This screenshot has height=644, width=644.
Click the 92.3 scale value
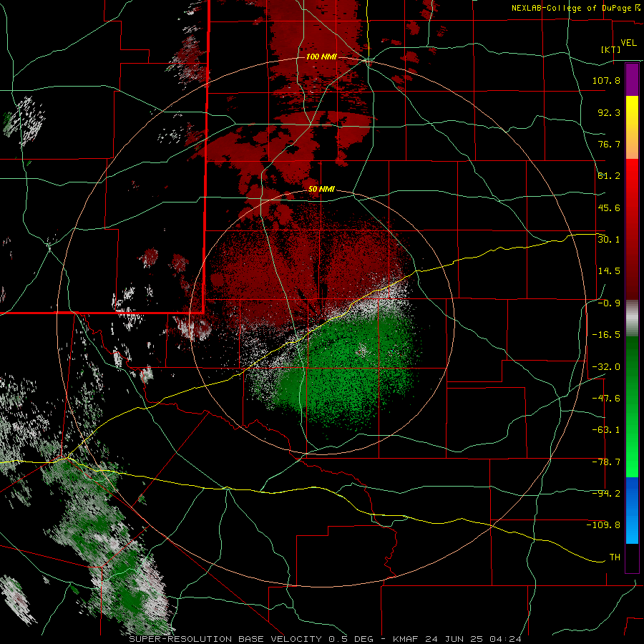tap(609, 112)
